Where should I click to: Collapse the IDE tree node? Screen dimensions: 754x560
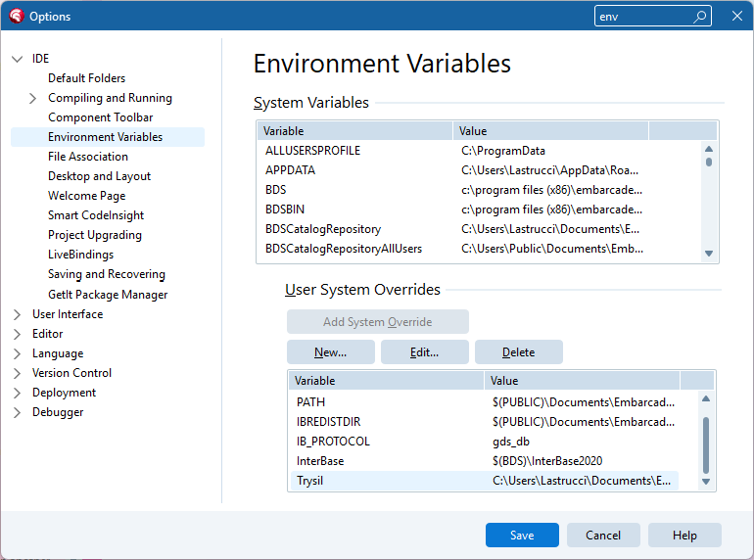[18, 59]
